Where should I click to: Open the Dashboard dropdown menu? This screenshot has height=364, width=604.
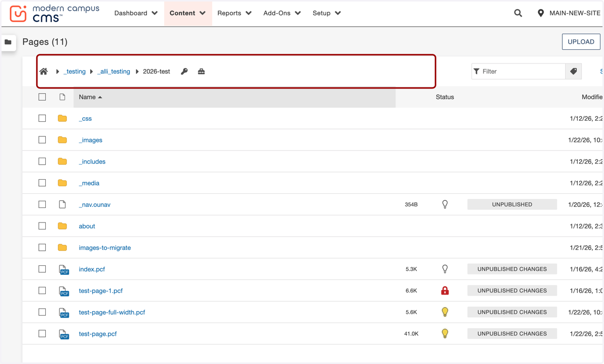coord(136,13)
